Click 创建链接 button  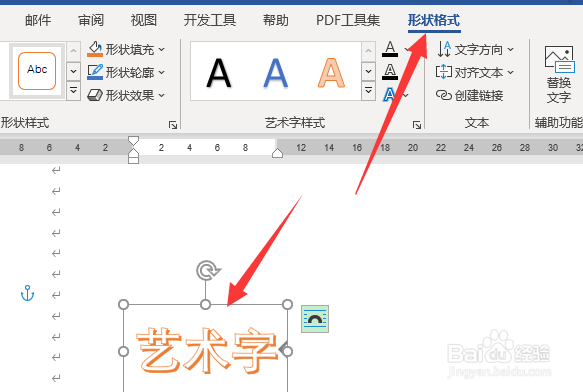click(470, 95)
